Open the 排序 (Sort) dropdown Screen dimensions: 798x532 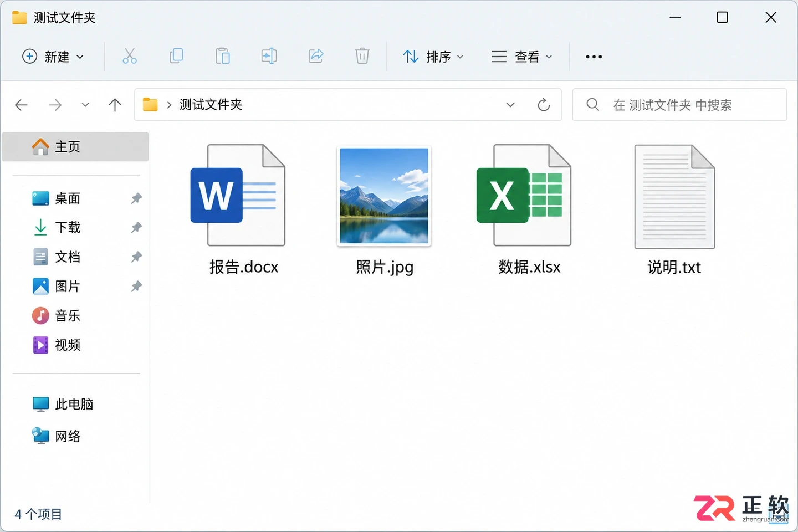[433, 57]
